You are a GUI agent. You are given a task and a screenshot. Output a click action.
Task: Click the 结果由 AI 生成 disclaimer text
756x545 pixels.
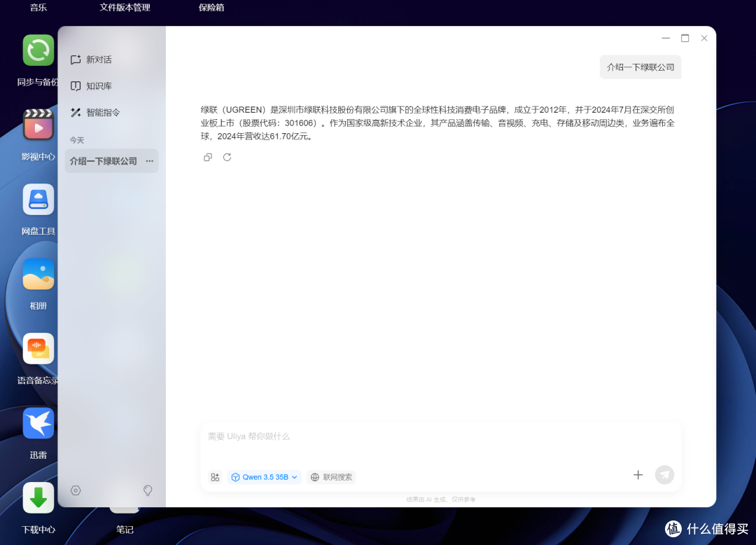pyautogui.click(x=441, y=499)
